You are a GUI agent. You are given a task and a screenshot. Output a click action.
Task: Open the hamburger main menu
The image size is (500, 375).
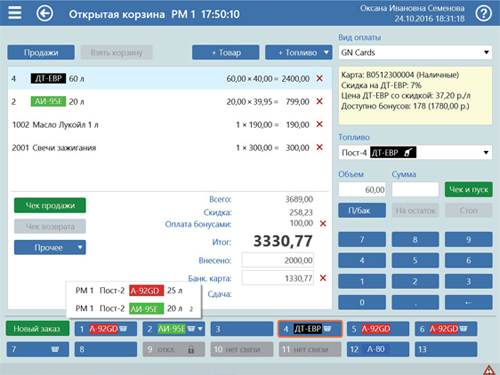point(15,13)
